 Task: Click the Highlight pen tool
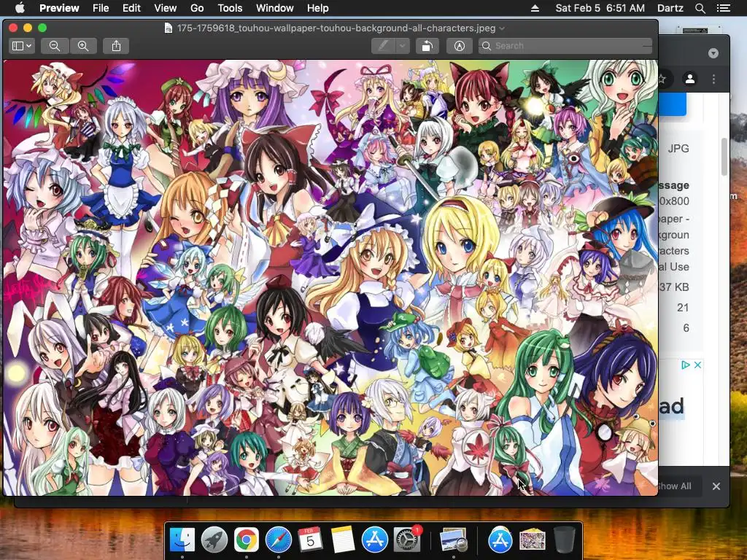coord(384,46)
